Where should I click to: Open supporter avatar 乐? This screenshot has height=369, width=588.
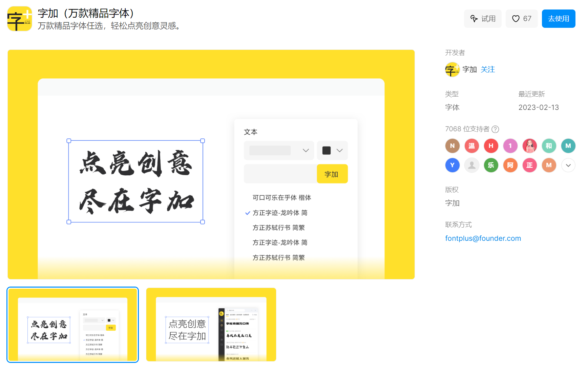(x=491, y=165)
